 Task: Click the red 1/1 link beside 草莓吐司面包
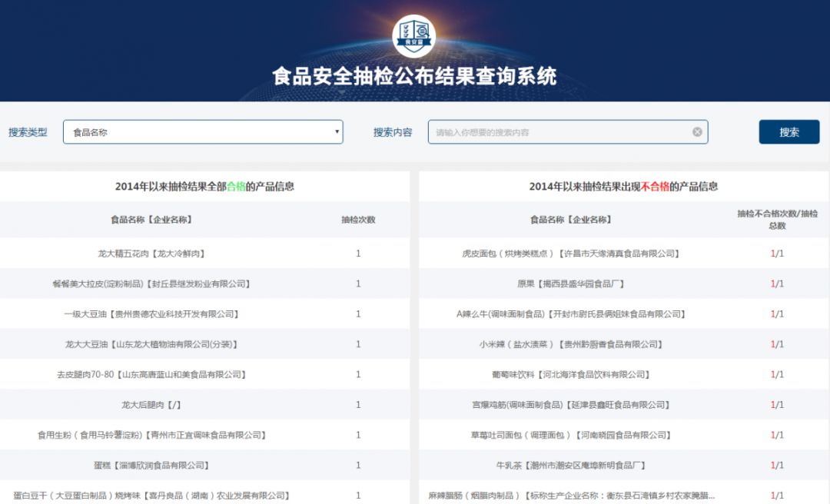coord(776,434)
